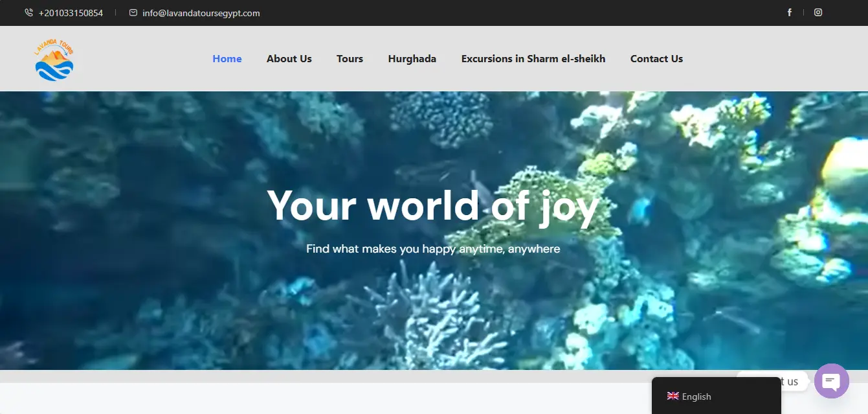Click the UK flag icon
This screenshot has width=868, height=414.
[x=673, y=396]
